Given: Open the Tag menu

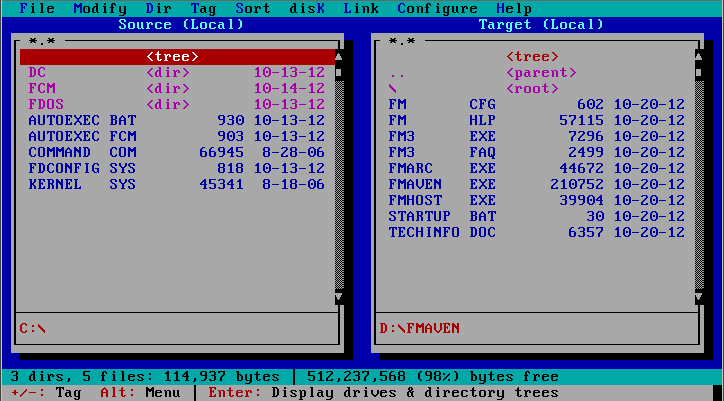Looking at the screenshot, I should pos(203,8).
